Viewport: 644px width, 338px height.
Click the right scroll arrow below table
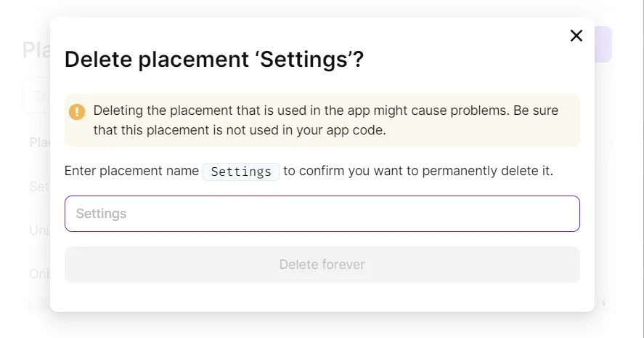(604, 302)
